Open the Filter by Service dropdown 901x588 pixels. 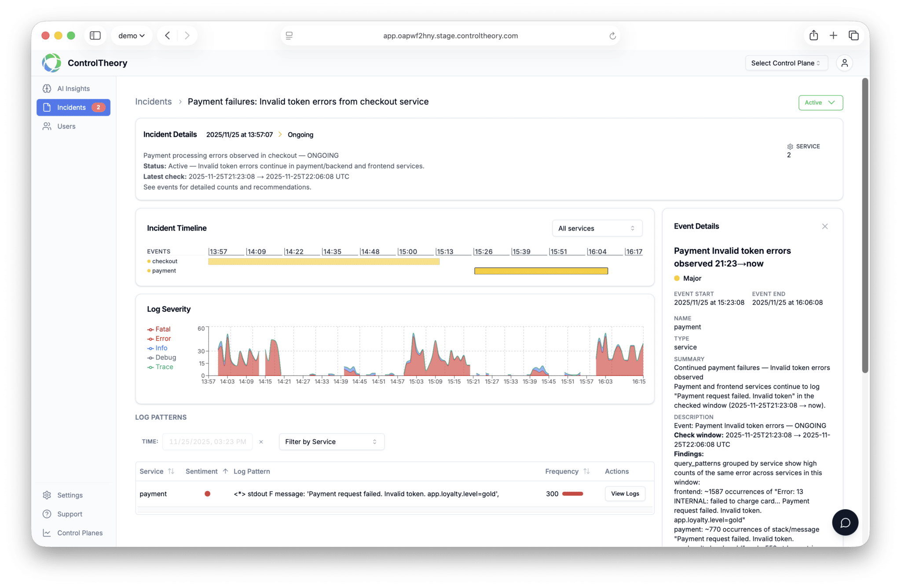coord(331,442)
